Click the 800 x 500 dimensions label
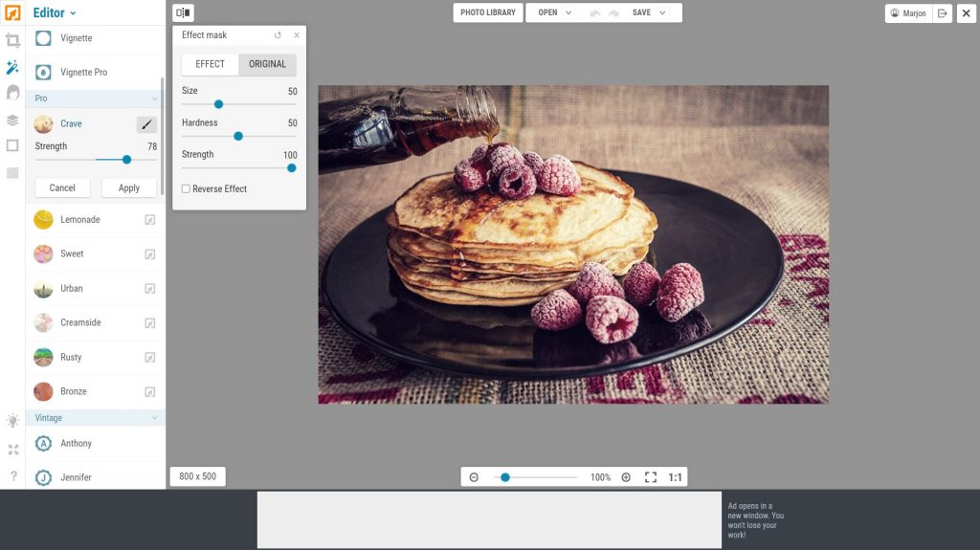Viewport: 980px width, 550px height. point(197,477)
